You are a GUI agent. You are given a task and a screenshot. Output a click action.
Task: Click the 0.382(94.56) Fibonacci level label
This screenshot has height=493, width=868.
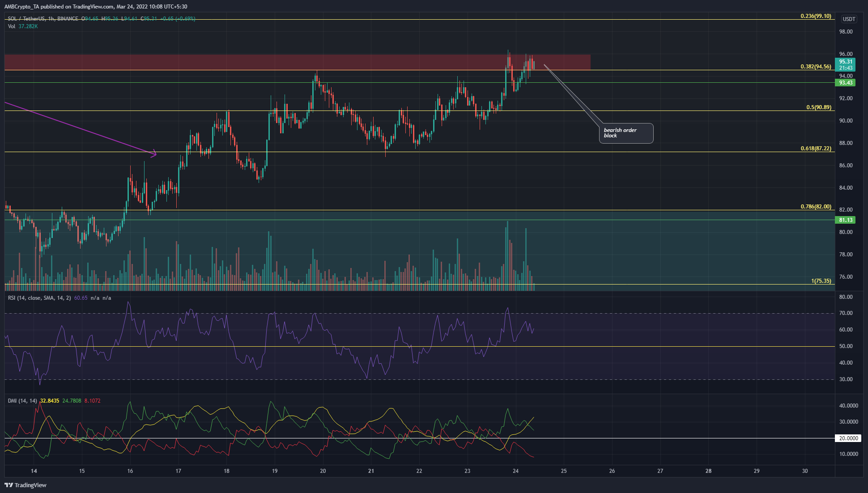pos(816,67)
